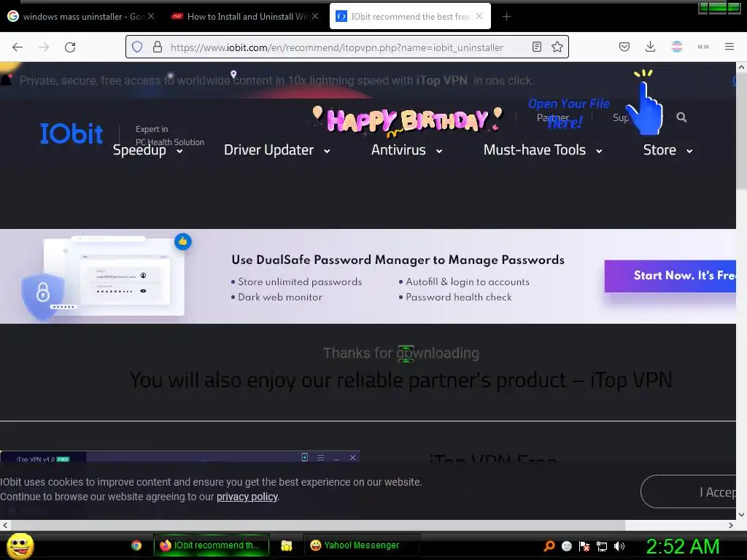Reload the current page
This screenshot has height=560, width=747.
[x=70, y=47]
